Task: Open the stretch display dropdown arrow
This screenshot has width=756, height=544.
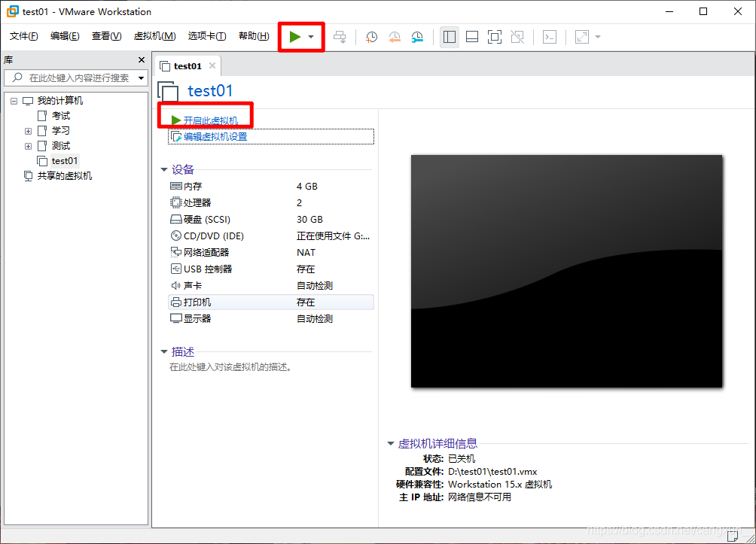Action: pos(598,37)
